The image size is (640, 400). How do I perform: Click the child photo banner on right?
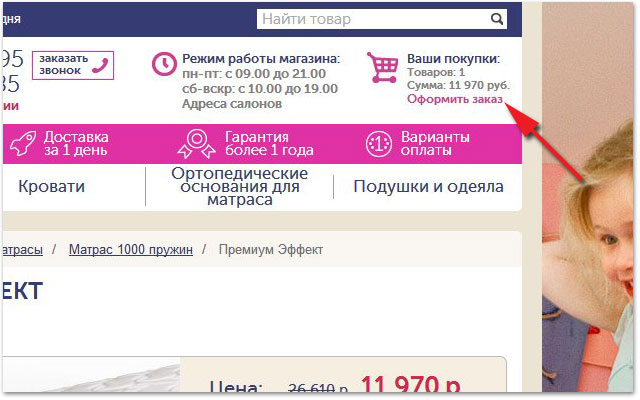pos(588,198)
